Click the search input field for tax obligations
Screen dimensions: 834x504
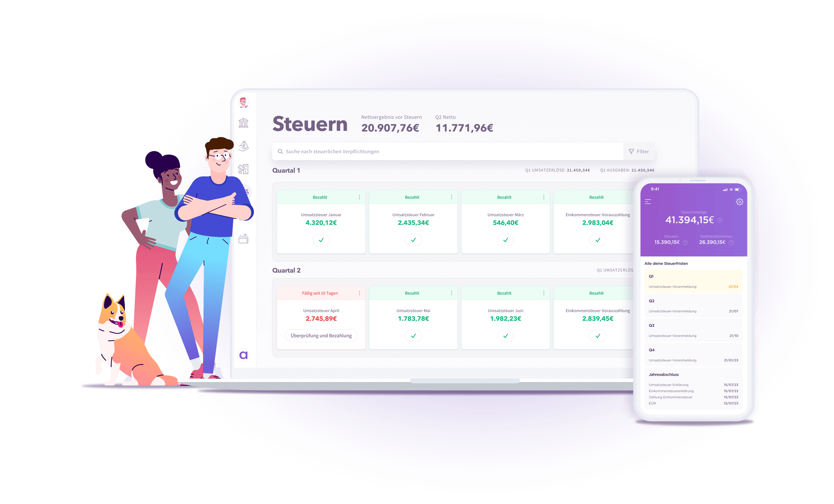pyautogui.click(x=449, y=151)
